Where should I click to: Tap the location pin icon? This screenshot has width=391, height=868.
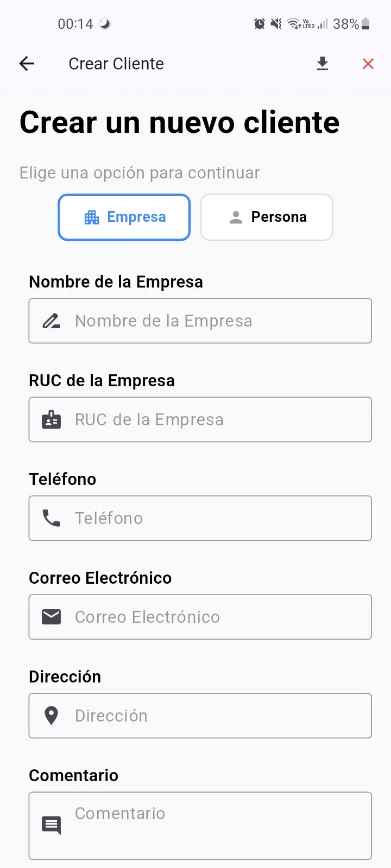pos(52,716)
